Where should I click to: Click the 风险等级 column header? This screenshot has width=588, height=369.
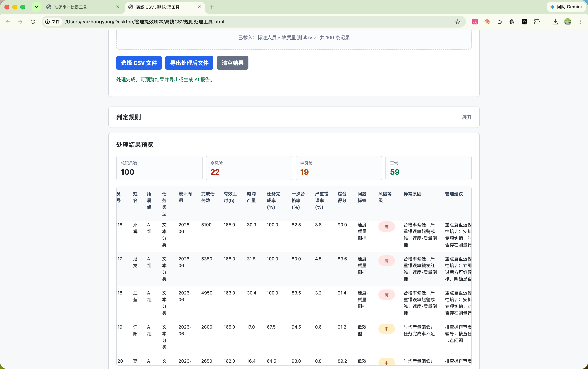pos(385,197)
